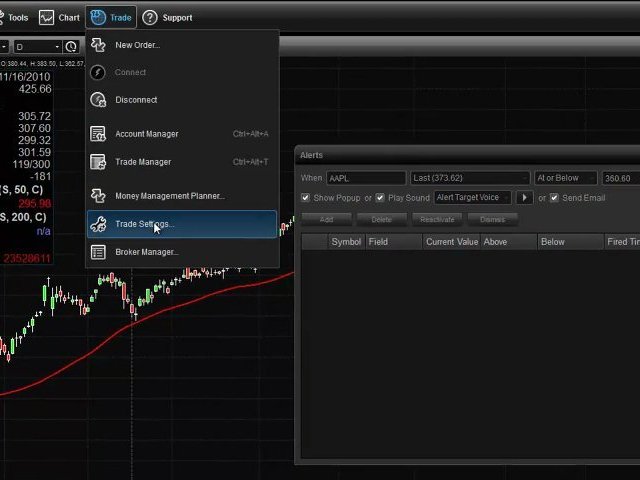The width and height of the screenshot is (640, 480).
Task: Play the Alert Target Voice sound
Action: (x=524, y=198)
